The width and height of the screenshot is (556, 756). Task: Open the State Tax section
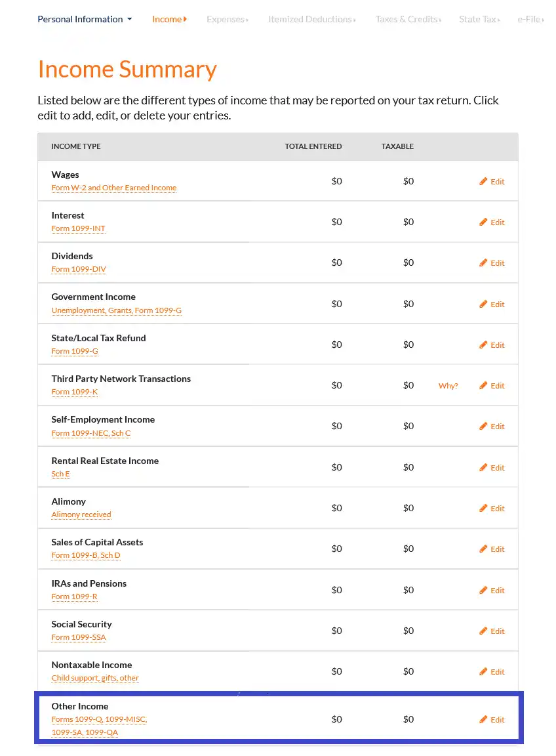(479, 20)
